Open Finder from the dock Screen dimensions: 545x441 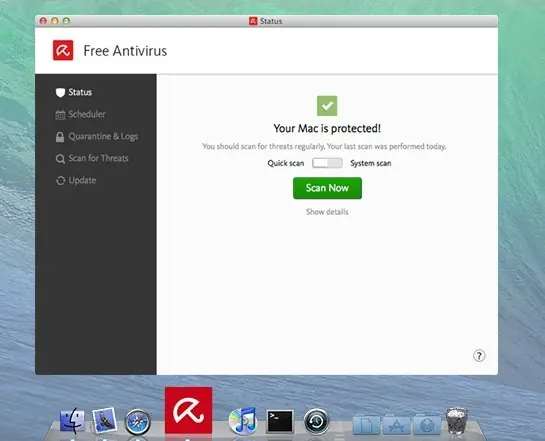tap(72, 420)
